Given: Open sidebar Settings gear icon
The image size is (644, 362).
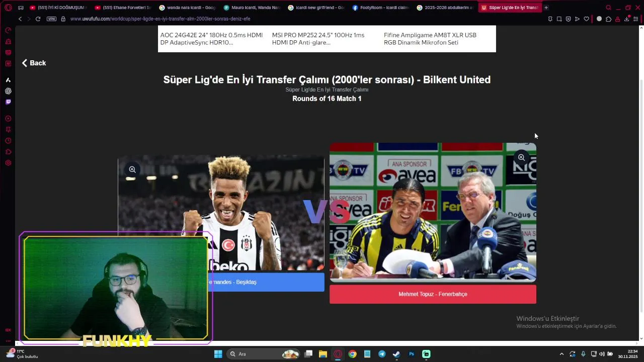Looking at the screenshot, I should coord(8,163).
